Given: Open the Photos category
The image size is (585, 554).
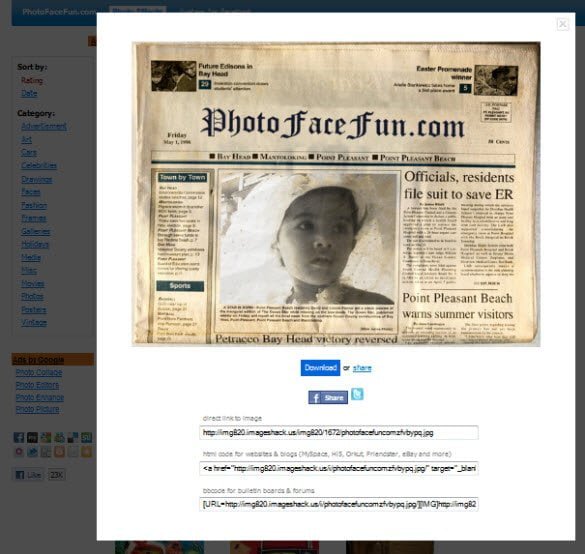Looking at the screenshot, I should click(x=32, y=296).
